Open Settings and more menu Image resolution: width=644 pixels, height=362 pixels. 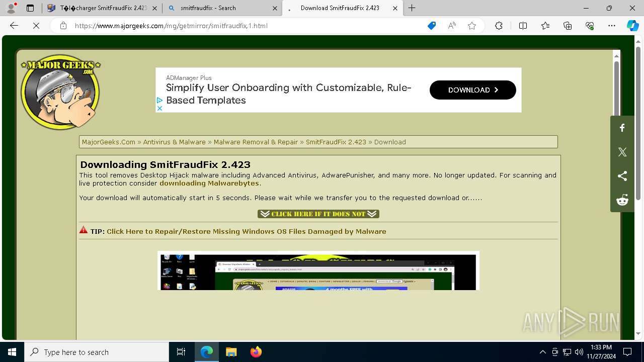612,26
